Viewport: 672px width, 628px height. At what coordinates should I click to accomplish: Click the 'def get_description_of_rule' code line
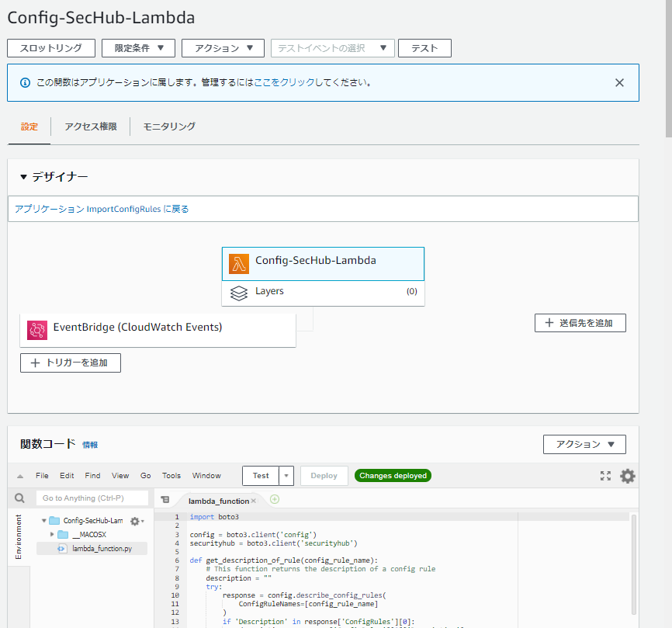(x=284, y=560)
